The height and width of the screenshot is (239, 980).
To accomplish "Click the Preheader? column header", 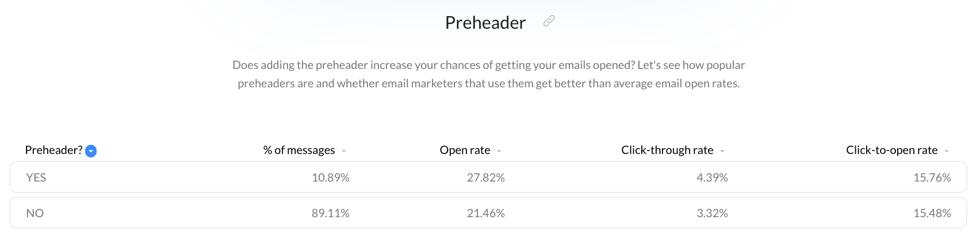I will [x=54, y=150].
